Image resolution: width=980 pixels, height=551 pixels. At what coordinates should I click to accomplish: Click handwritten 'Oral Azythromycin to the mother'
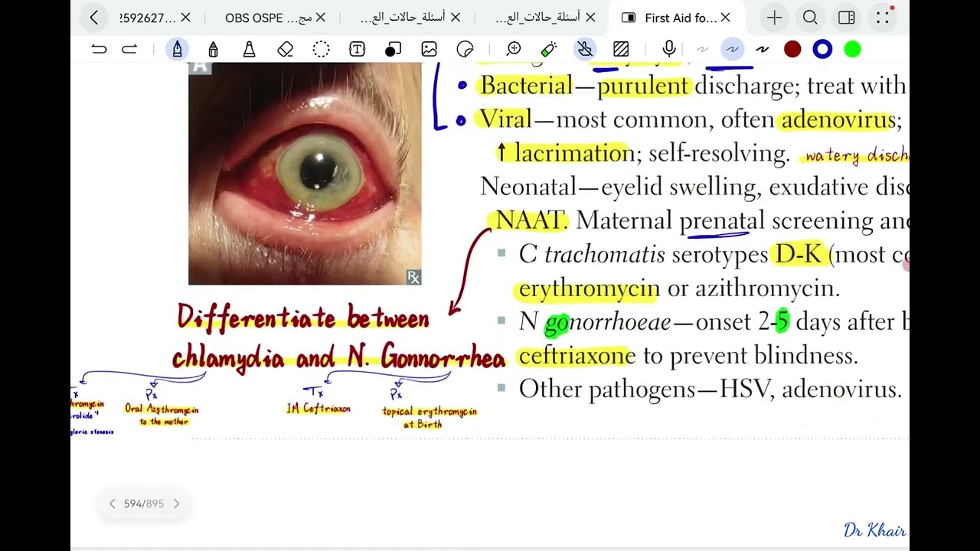[x=162, y=416]
